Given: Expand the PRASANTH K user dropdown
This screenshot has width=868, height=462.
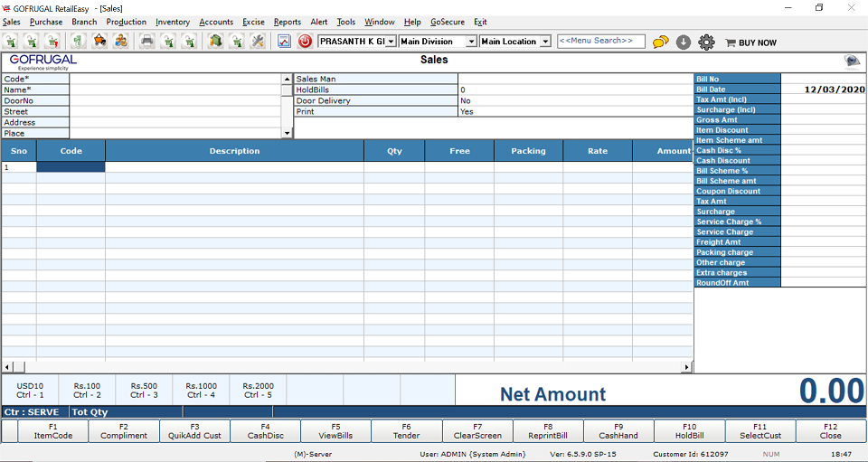Looking at the screenshot, I should click(x=391, y=42).
